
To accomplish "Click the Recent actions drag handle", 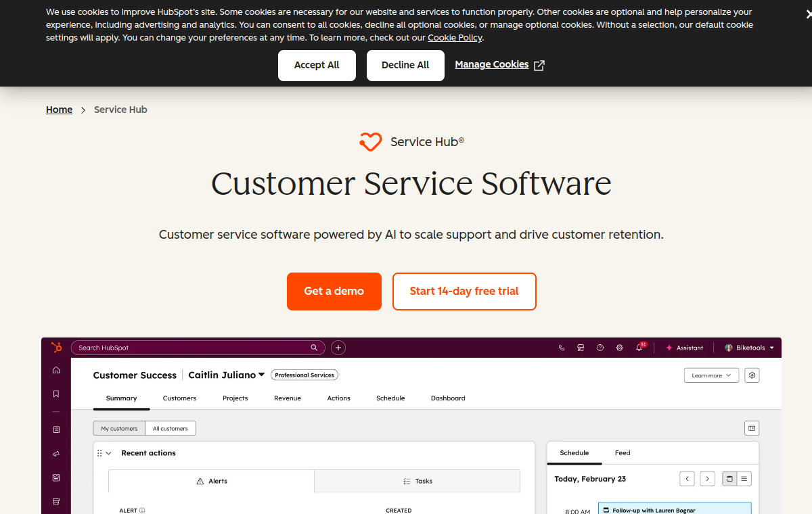I will click(x=99, y=453).
